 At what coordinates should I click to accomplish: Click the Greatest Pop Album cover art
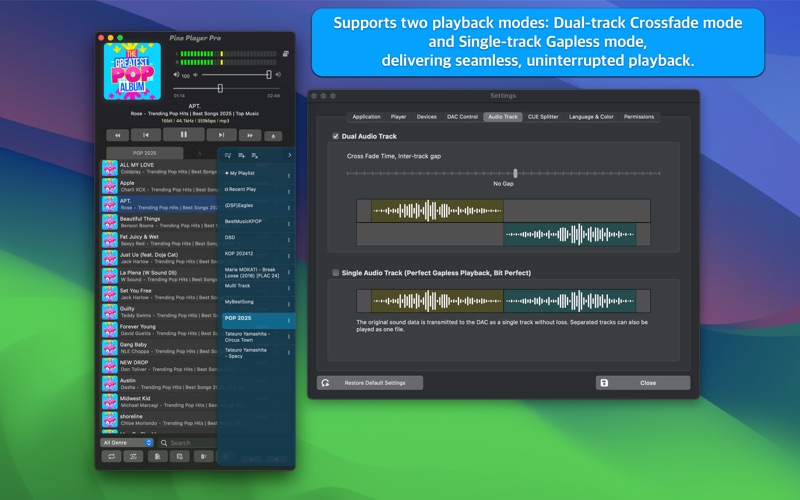(132, 71)
